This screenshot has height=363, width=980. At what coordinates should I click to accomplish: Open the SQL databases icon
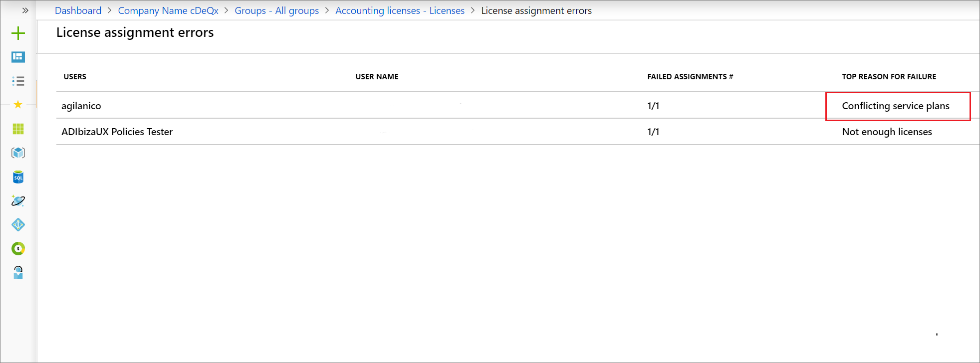pos(18,177)
